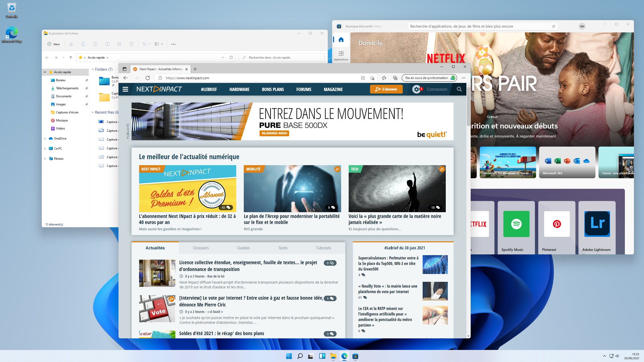Viewport: 644px width, 362px height.
Task: Switch to the Guides tab
Action: 243,248
